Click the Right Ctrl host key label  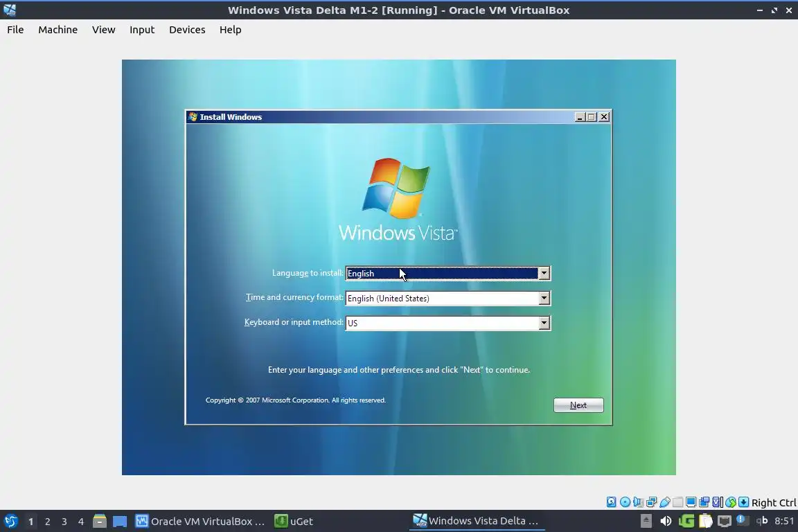click(774, 502)
